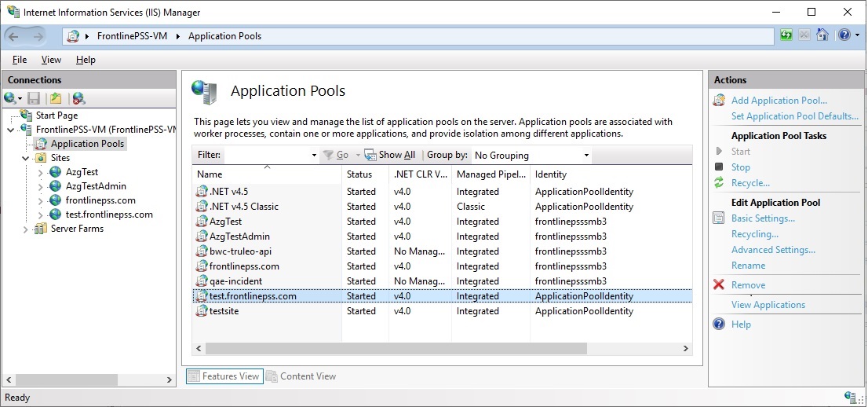This screenshot has height=407, width=868.
Task: Expand the AzgTest site node
Action: pyautogui.click(x=40, y=172)
